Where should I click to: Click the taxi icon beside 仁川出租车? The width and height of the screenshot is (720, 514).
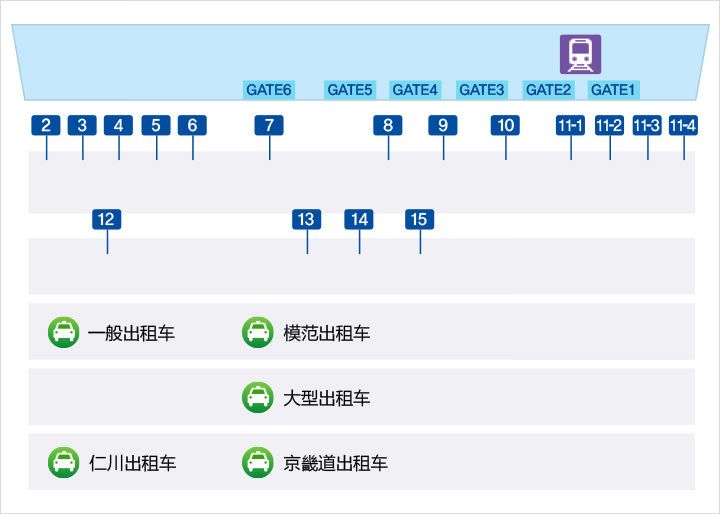point(64,462)
